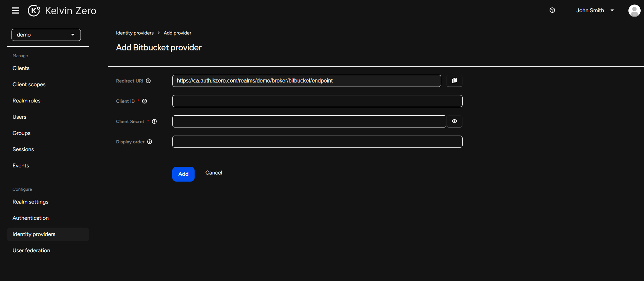This screenshot has width=644, height=281.
Task: Show help for Display order
Action: (150, 142)
